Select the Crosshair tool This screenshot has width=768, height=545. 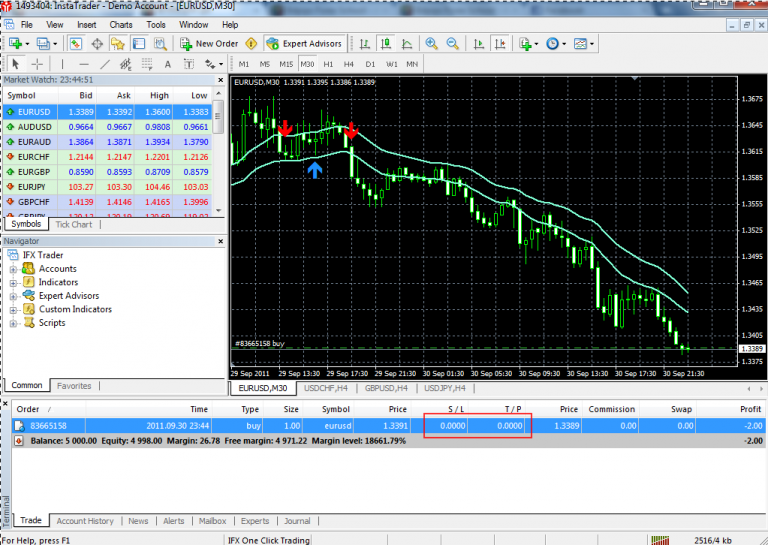pyautogui.click(x=36, y=64)
